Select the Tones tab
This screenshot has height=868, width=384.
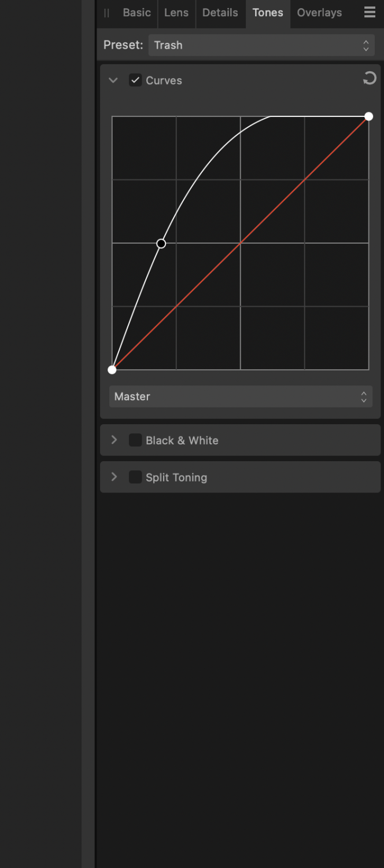[x=268, y=12]
